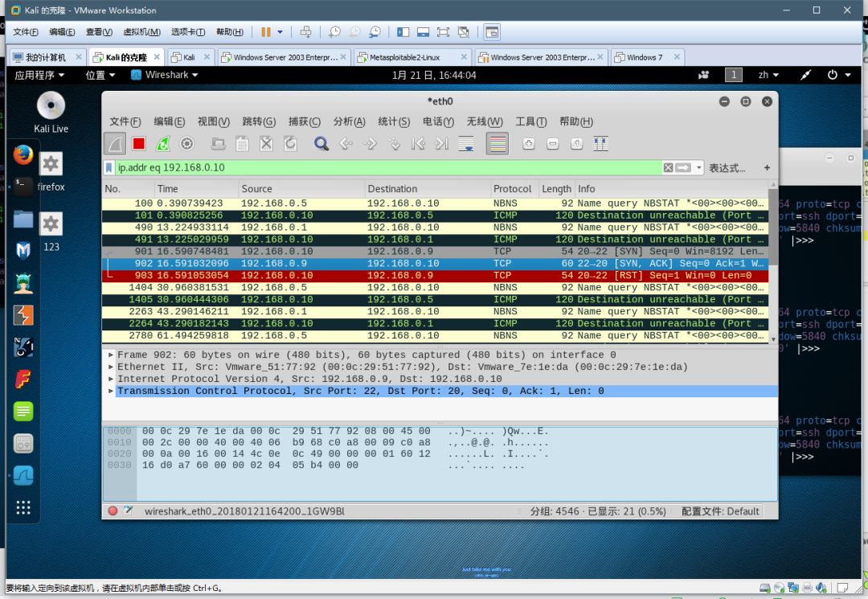
Task: Open Wireshark Telephony menu (电话)
Action: click(x=439, y=121)
